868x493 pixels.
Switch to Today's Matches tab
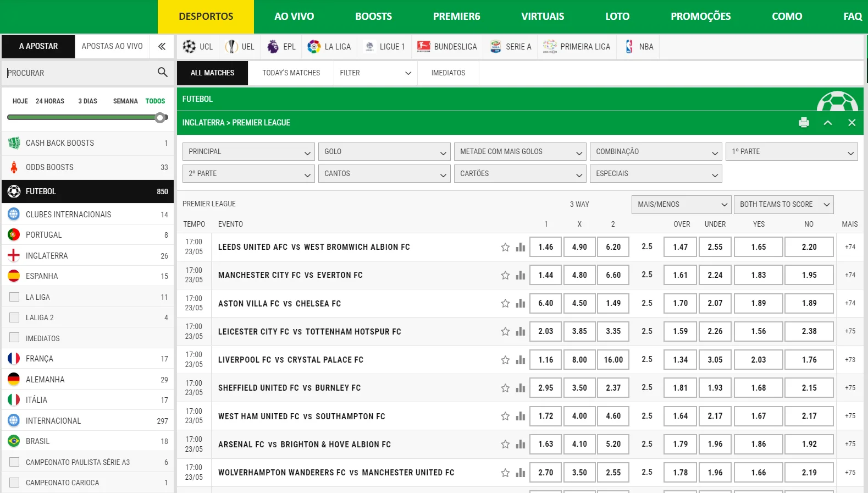tap(291, 73)
